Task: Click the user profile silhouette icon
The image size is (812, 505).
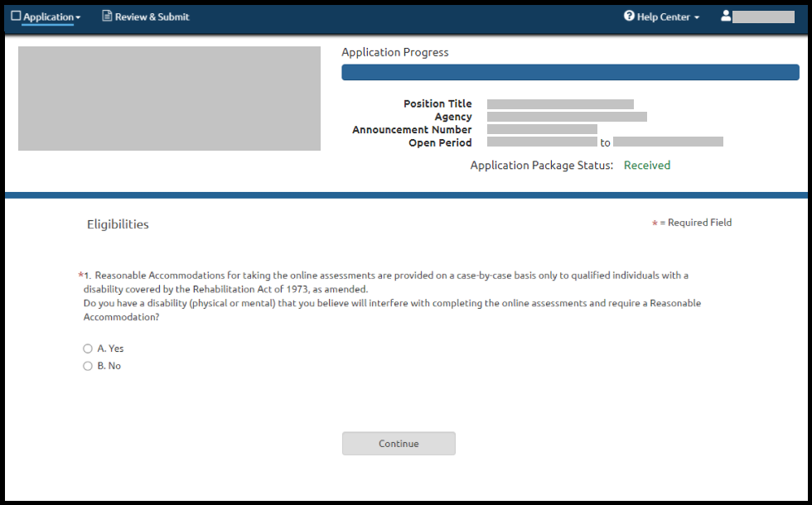Action: (x=726, y=17)
